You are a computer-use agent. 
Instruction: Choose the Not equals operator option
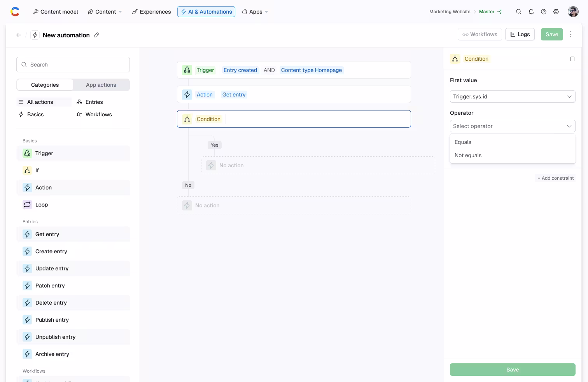point(513,155)
